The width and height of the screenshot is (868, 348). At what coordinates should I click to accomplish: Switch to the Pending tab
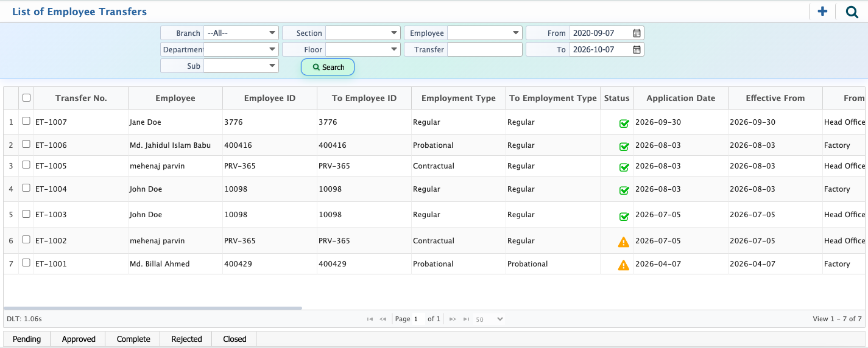(x=27, y=339)
